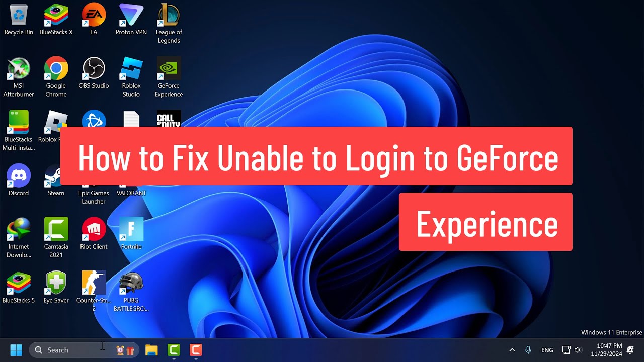The height and width of the screenshot is (362, 644).
Task: Open the Proton VPN shortcut
Action: (131, 20)
